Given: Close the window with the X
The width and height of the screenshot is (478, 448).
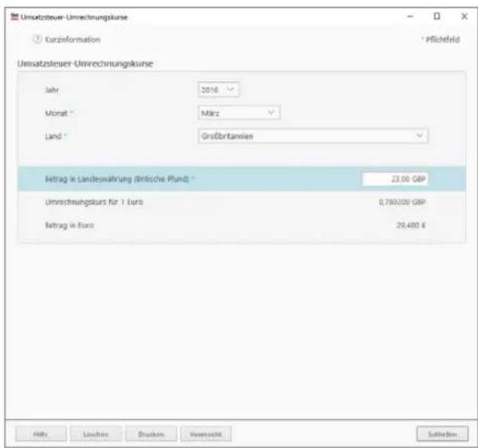Looking at the screenshot, I should click(x=464, y=16).
